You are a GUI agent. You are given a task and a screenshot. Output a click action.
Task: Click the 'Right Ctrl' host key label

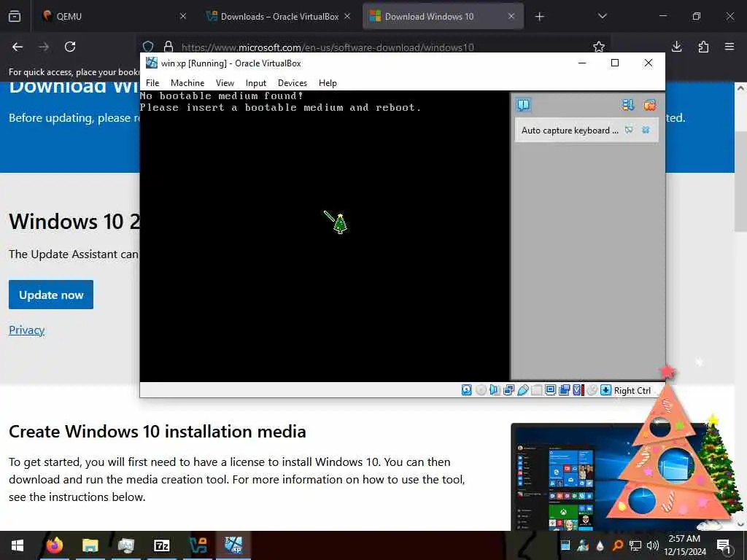pyautogui.click(x=632, y=391)
